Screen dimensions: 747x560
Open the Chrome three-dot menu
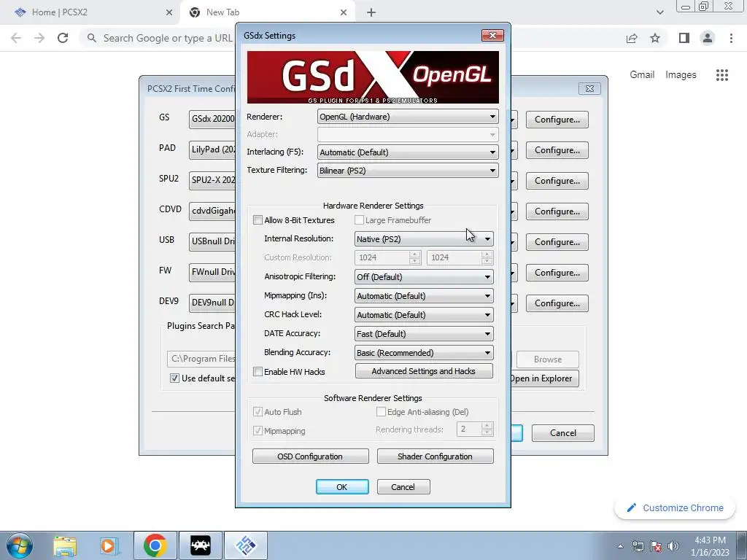[731, 38]
